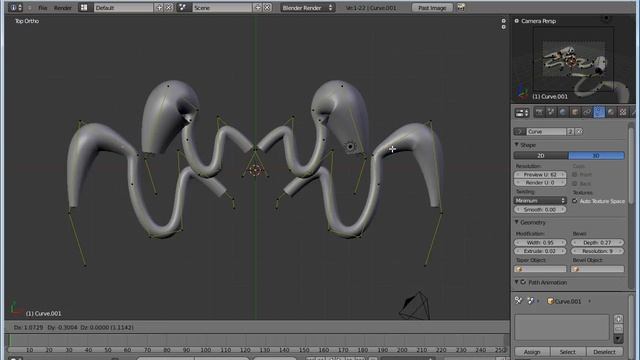640x360 pixels.
Task: Click the Bevel Resolution value field
Action: [x=597, y=251]
